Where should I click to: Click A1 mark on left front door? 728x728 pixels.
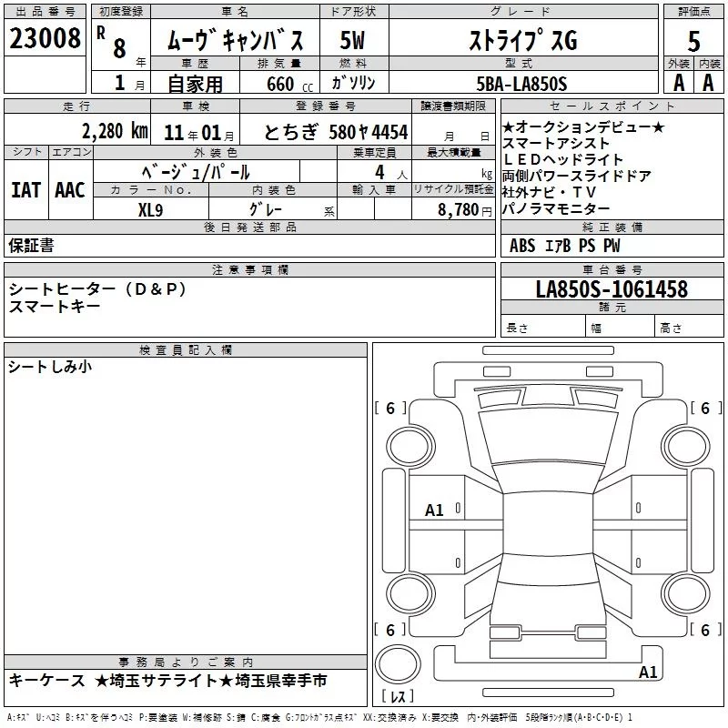pos(434,511)
